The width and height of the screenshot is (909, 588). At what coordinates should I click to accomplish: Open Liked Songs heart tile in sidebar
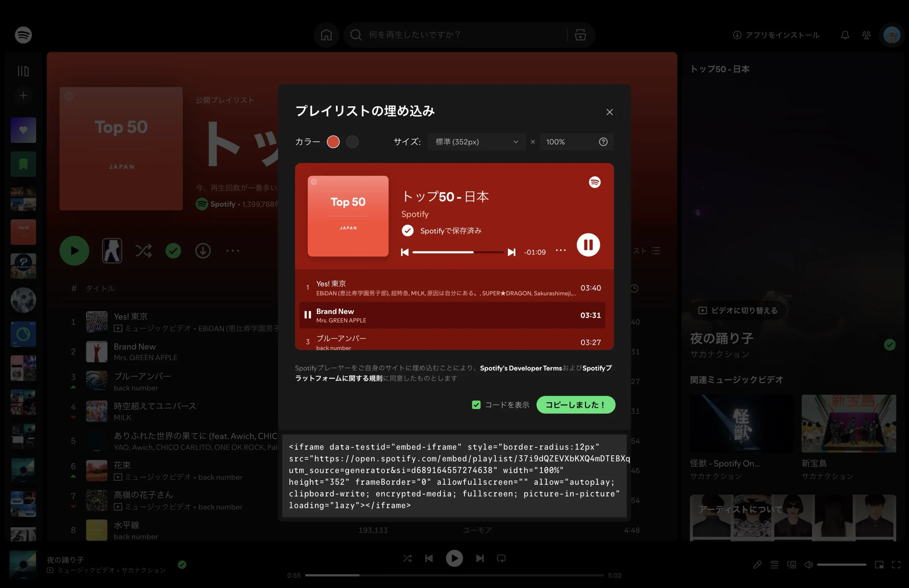pos(23,130)
